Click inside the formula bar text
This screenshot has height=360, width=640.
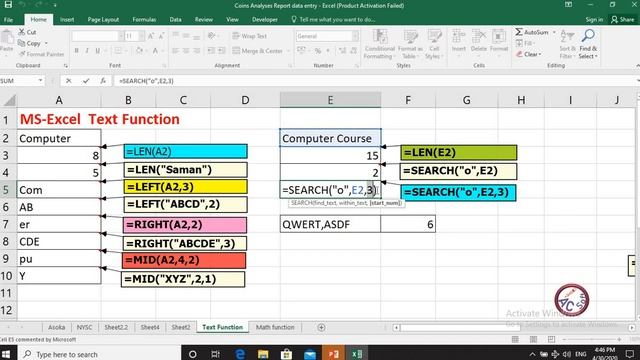click(146, 81)
